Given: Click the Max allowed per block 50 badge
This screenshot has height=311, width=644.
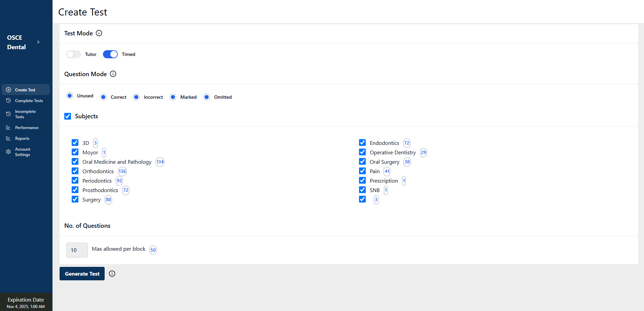Looking at the screenshot, I should pyautogui.click(x=153, y=250).
